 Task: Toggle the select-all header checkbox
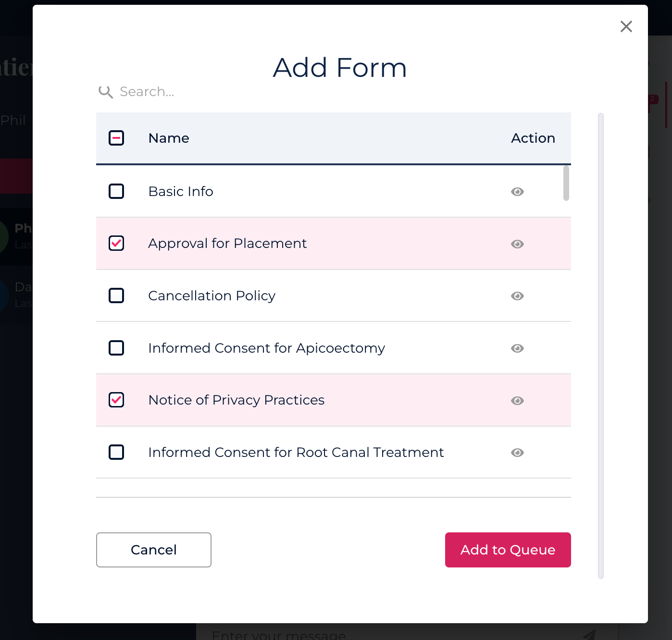pos(116,138)
